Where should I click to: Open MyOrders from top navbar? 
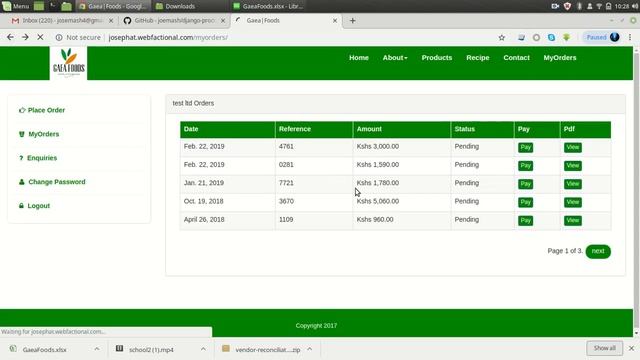click(560, 58)
